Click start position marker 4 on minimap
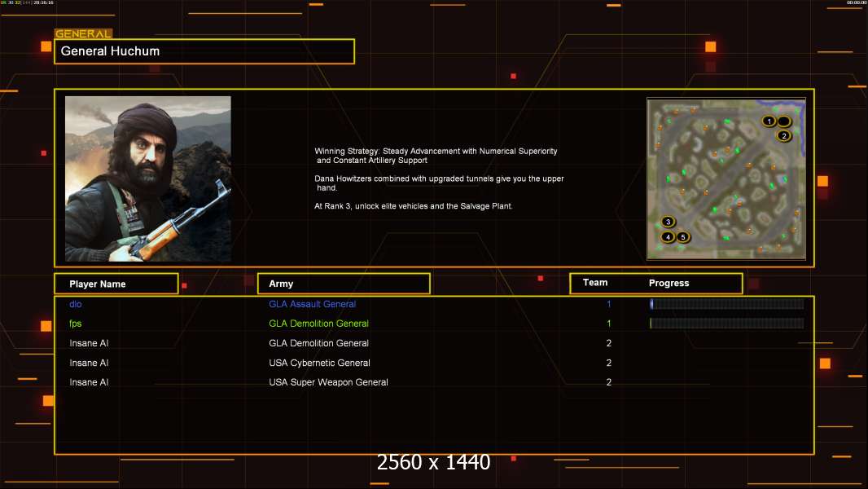This screenshot has height=489, width=868. click(669, 237)
